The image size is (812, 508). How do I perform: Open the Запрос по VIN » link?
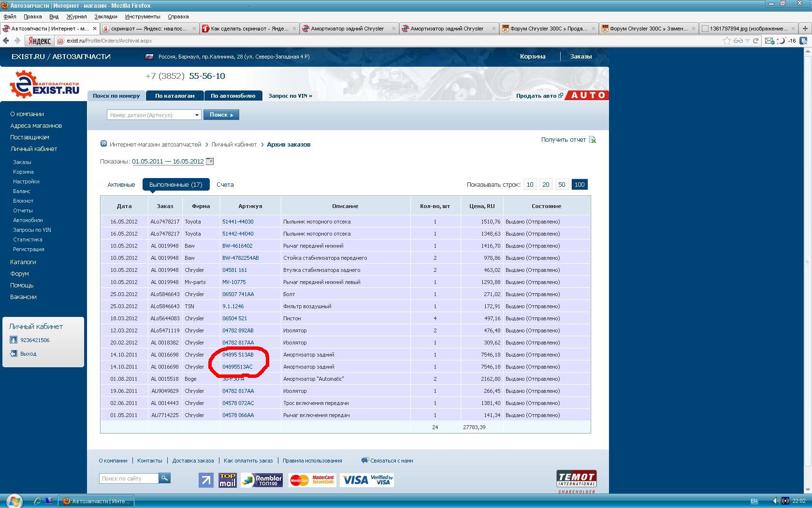[290, 96]
